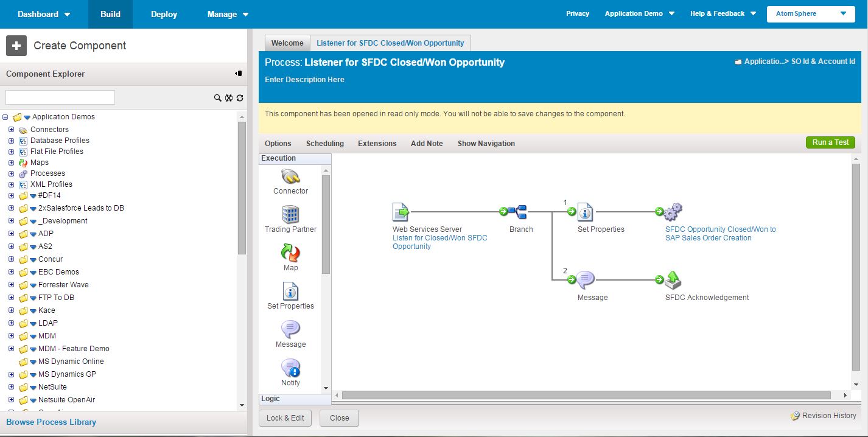Image resolution: width=868 pixels, height=437 pixels.
Task: Select the MS Dynamic Online folder
Action: [71, 362]
